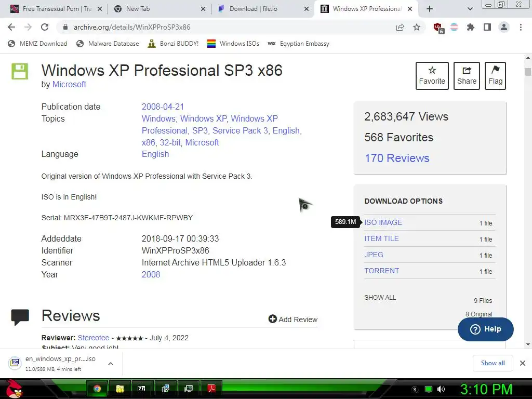Flag this item with Flag button
532x399 pixels.
[x=495, y=76]
